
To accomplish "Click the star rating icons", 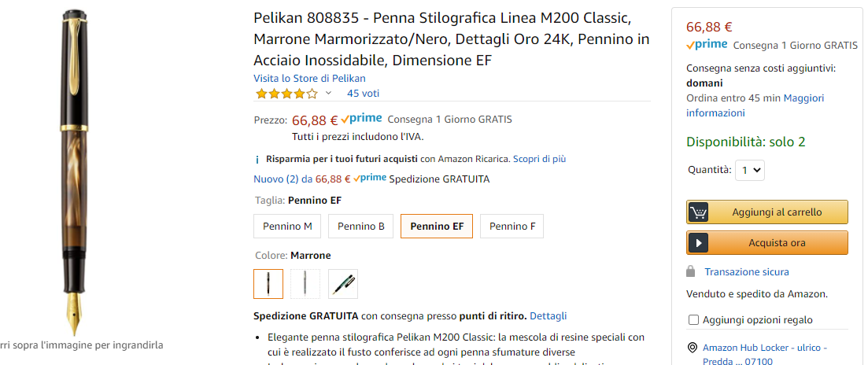I will 286,94.
